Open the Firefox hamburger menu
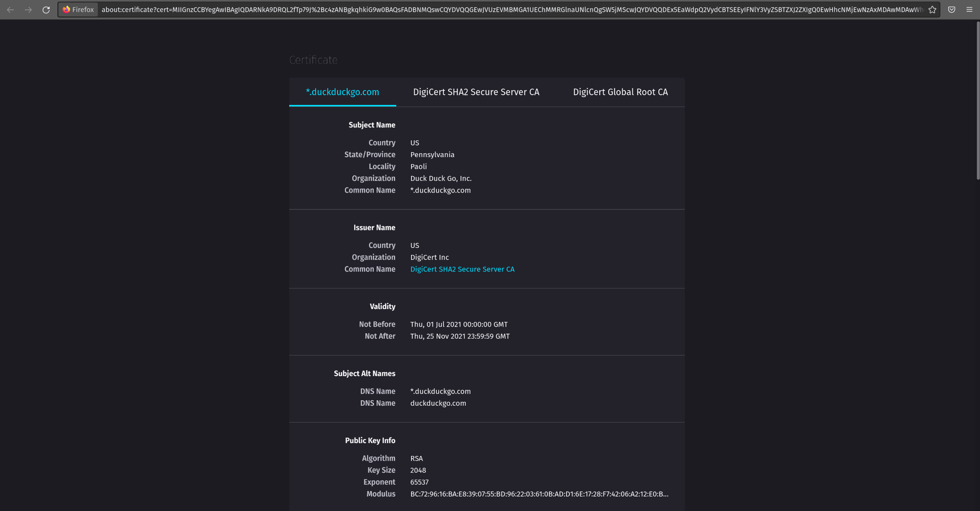This screenshot has width=980, height=511. pos(969,10)
